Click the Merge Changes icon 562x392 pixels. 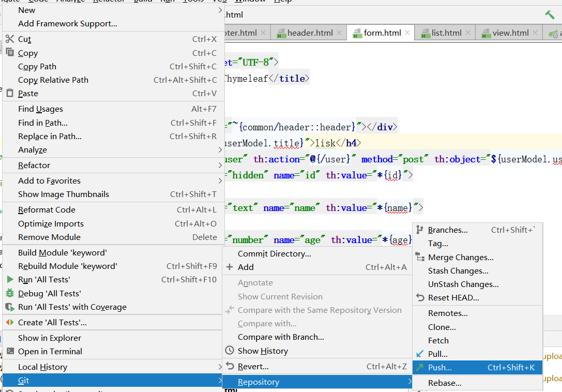(x=420, y=257)
